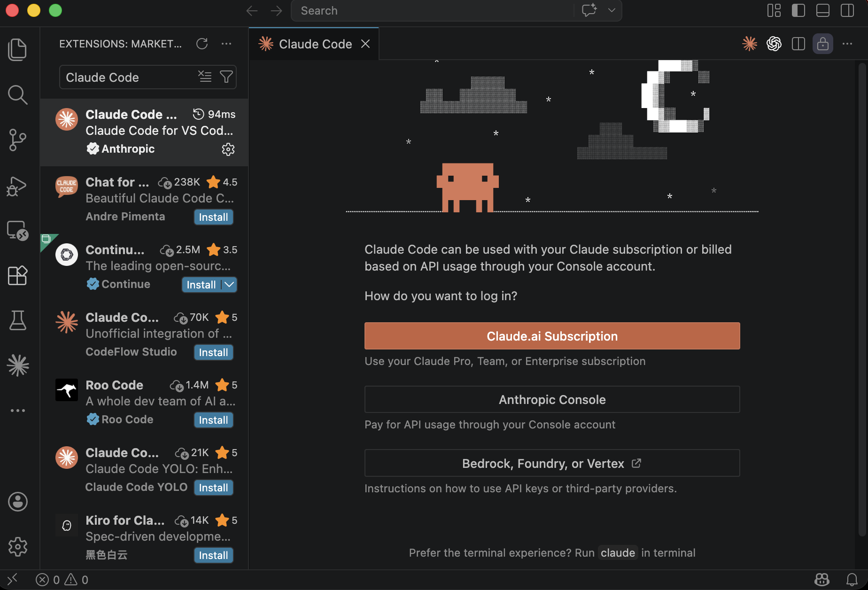Open Run and Debug view
This screenshot has width=868, height=590.
[x=17, y=186]
